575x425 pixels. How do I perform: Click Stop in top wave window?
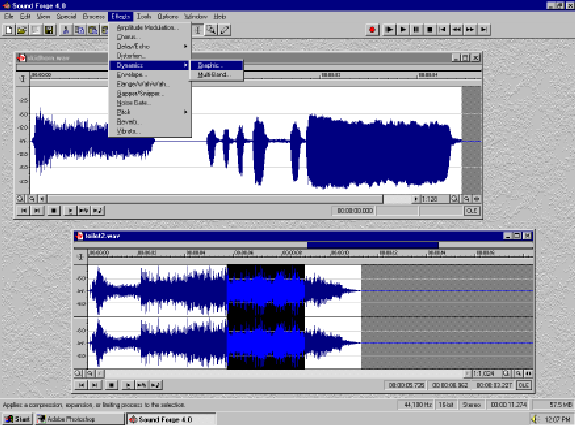54,210
